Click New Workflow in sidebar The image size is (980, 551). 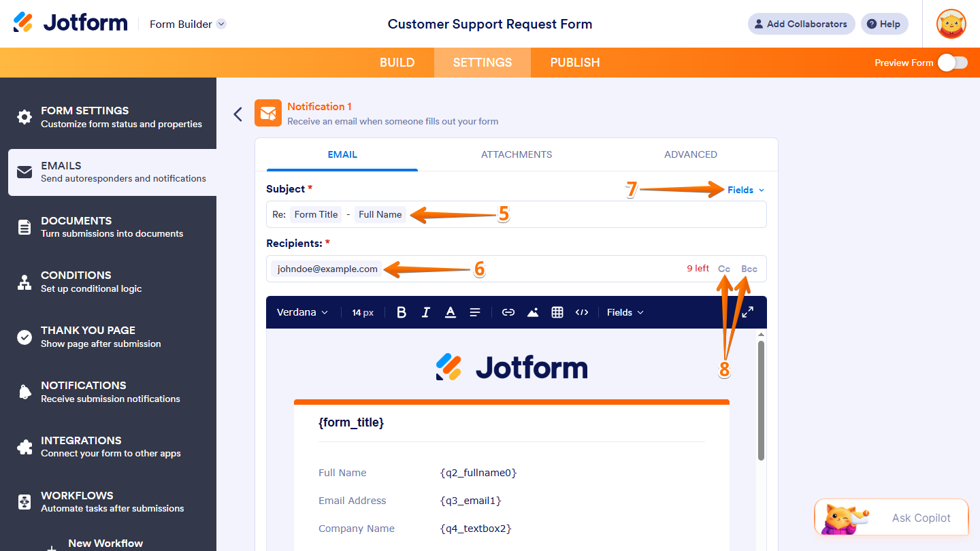(105, 544)
